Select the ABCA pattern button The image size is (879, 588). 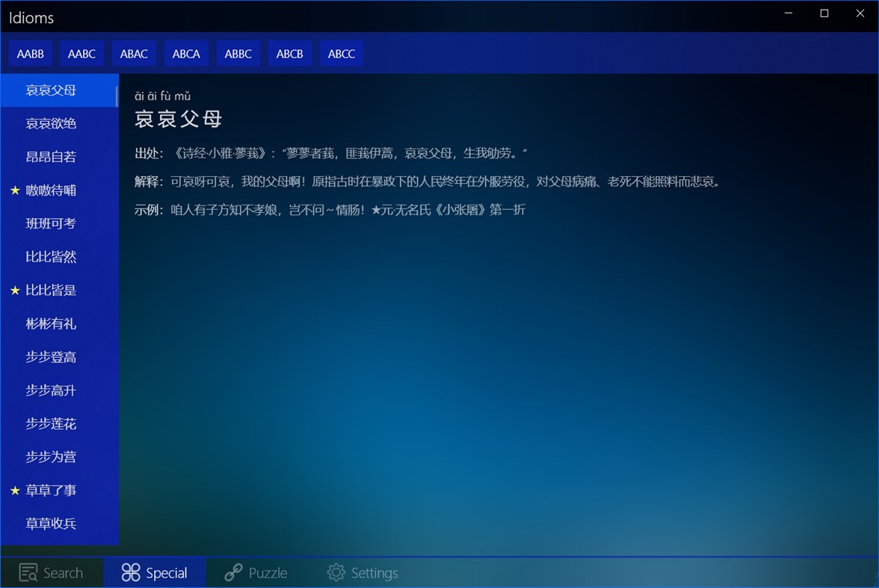tap(185, 53)
